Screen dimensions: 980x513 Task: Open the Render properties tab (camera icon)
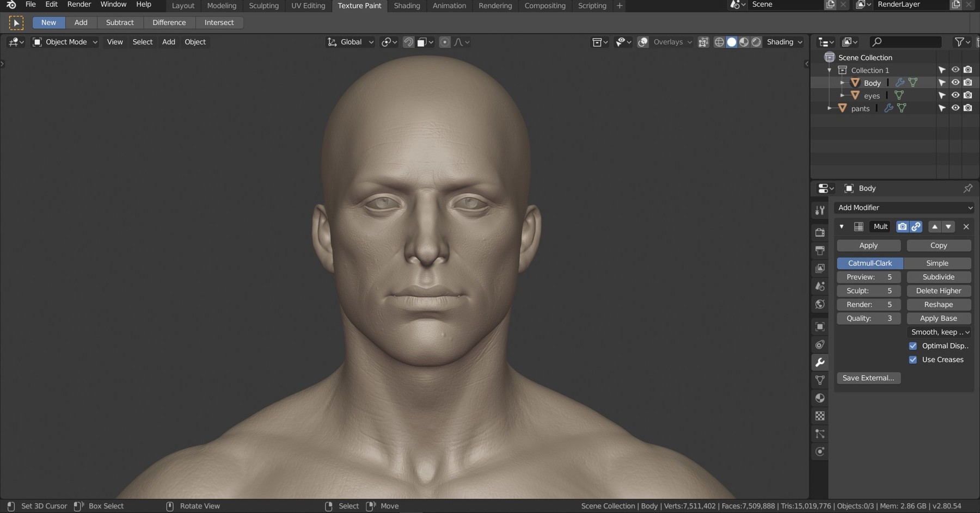(x=820, y=232)
